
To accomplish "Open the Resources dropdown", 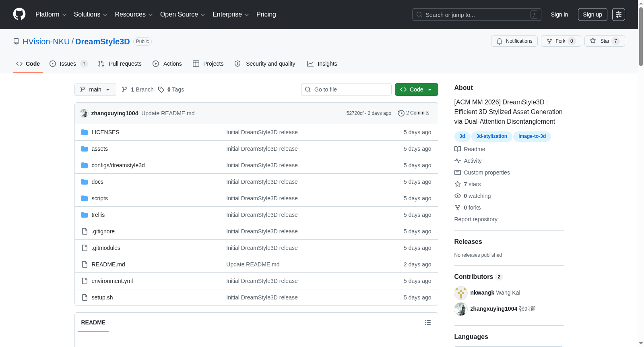I will (x=134, y=15).
